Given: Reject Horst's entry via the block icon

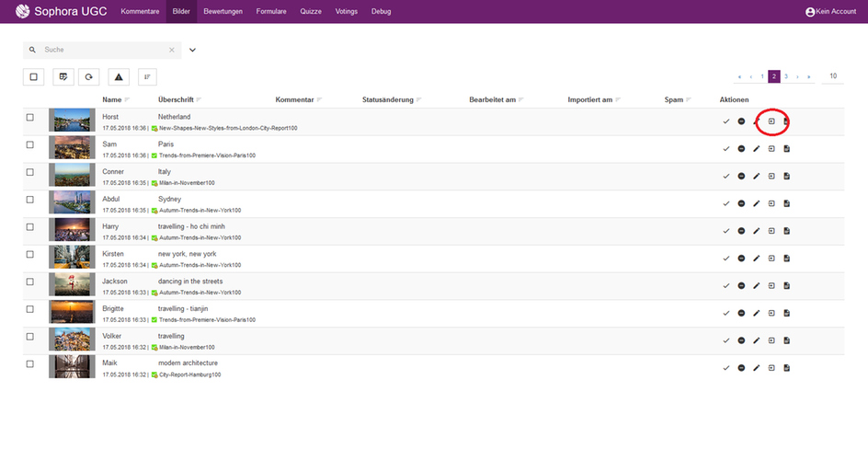Looking at the screenshot, I should (741, 121).
